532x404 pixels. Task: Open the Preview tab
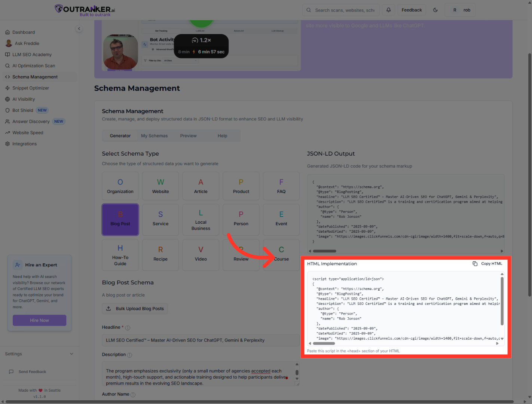(x=188, y=135)
